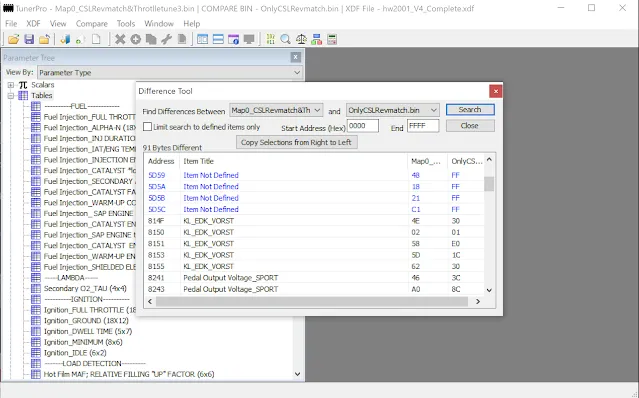Select the row with address 8241
The width and height of the screenshot is (639, 398).
pyautogui.click(x=314, y=278)
